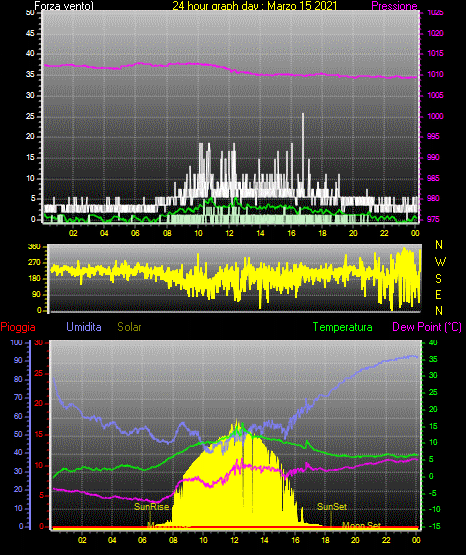Click humidity axis value '70'
Image resolution: width=466 pixels, height=555 pixels.
(18, 397)
